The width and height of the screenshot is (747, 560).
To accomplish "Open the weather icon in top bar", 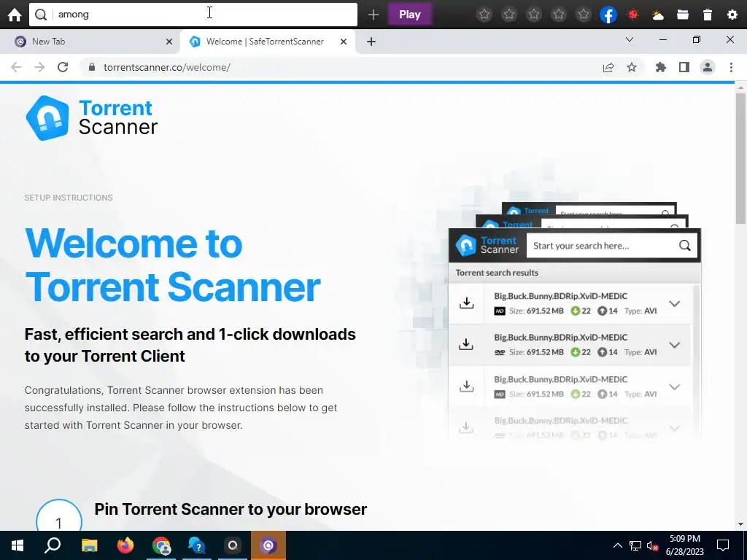I will 658,15.
